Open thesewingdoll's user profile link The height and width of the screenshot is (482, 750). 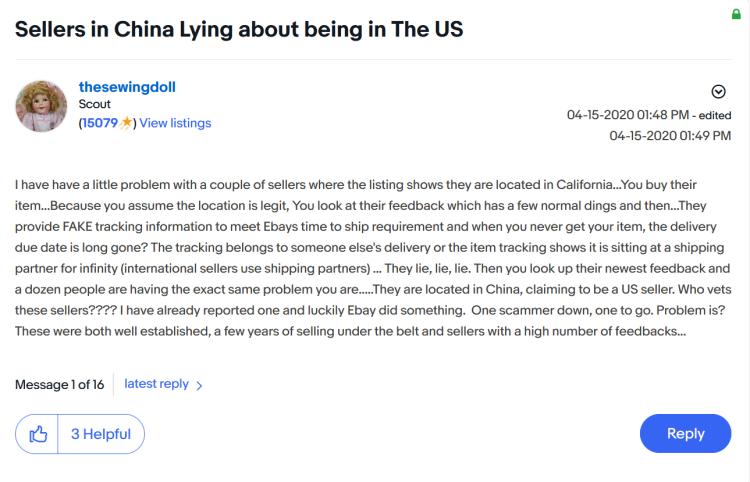127,87
